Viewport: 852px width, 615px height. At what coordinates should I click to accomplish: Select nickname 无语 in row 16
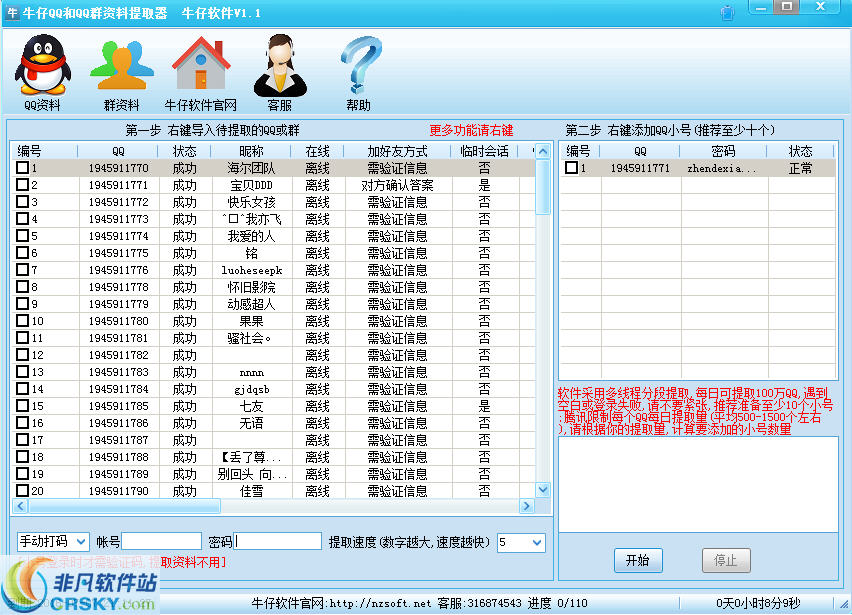pos(251,423)
